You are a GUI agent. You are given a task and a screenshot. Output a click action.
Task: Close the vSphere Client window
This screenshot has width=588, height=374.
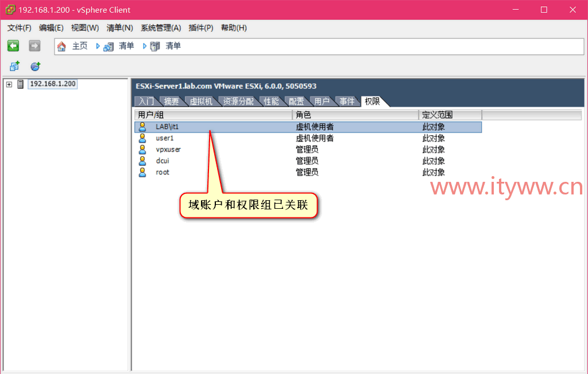(572, 10)
